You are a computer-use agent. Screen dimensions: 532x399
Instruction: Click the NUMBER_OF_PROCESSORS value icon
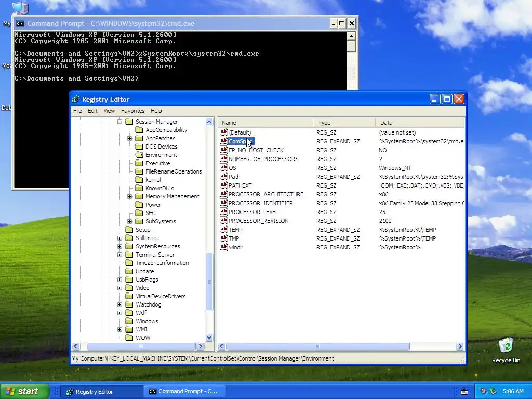[223, 158]
